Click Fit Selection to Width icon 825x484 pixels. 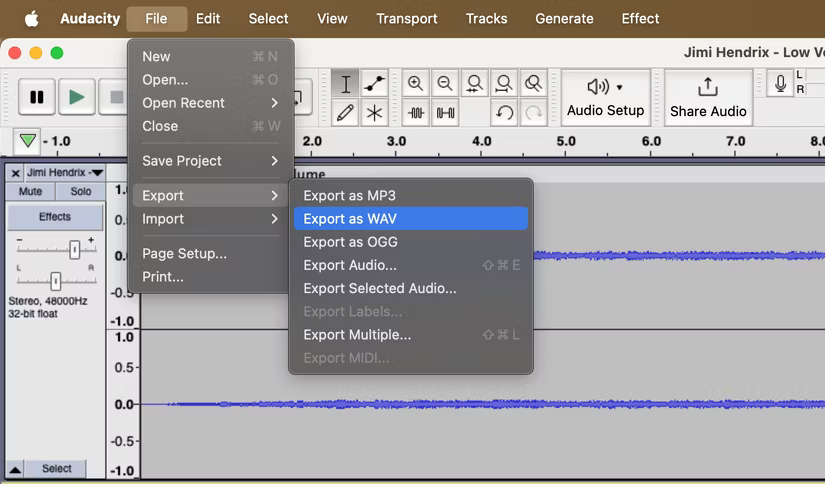tap(475, 84)
